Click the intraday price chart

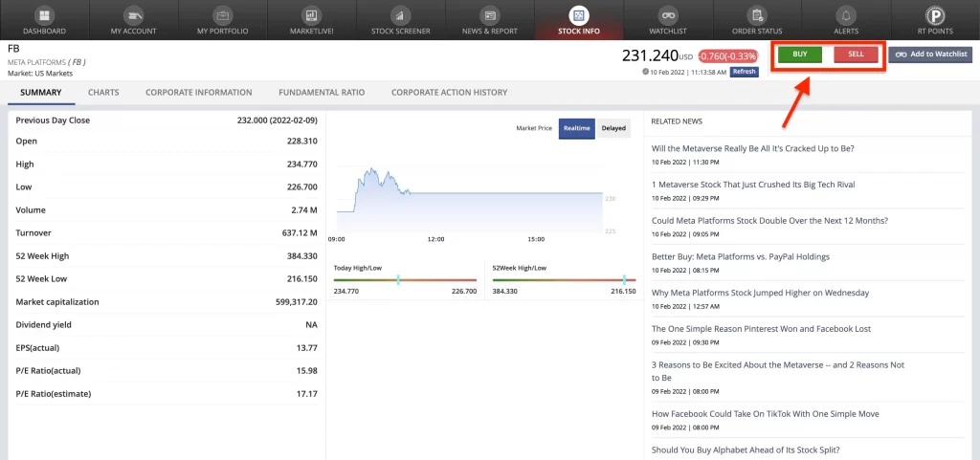469,201
